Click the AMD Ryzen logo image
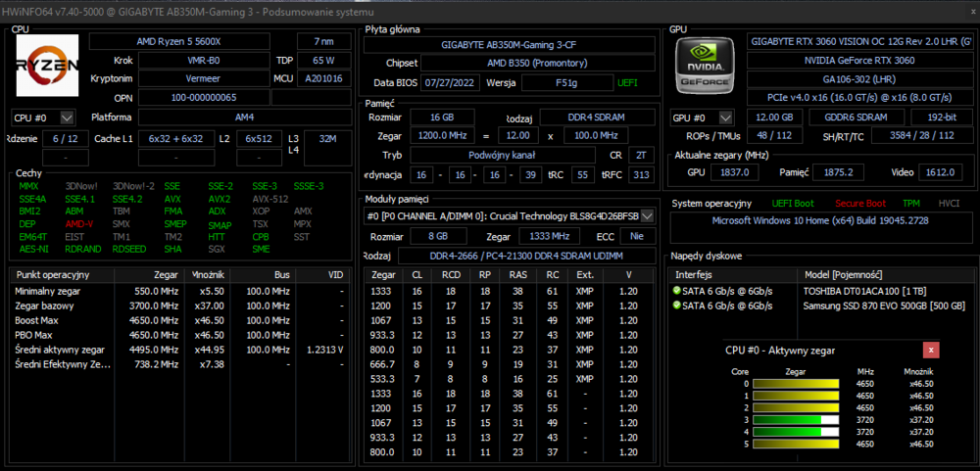This screenshot has width=980, height=471. tap(47, 66)
